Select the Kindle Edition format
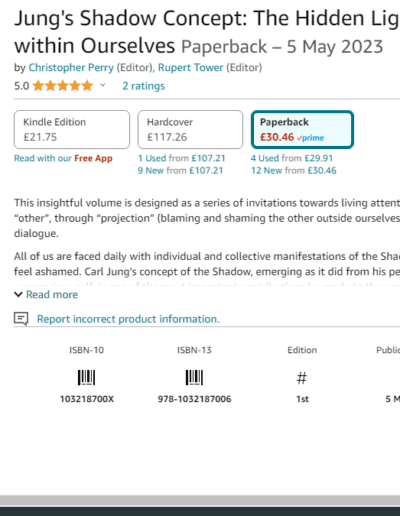This screenshot has width=400, height=516. [x=72, y=129]
